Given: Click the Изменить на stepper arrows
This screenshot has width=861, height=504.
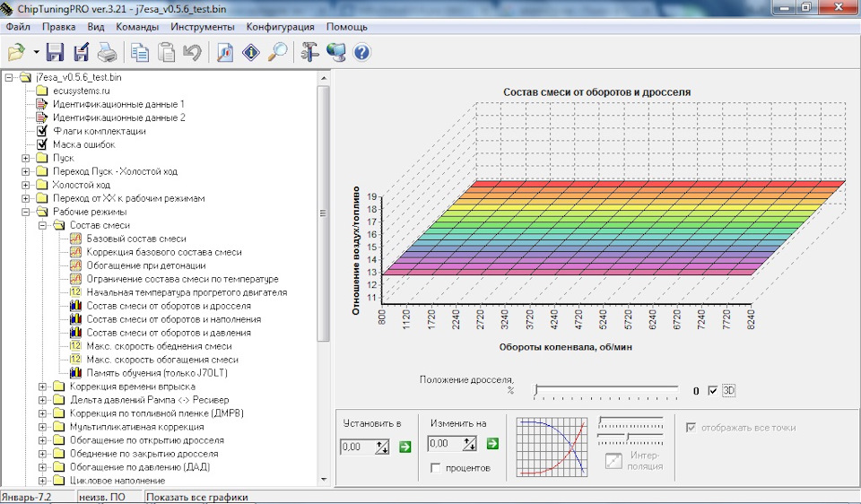Looking at the screenshot, I should (470, 444).
